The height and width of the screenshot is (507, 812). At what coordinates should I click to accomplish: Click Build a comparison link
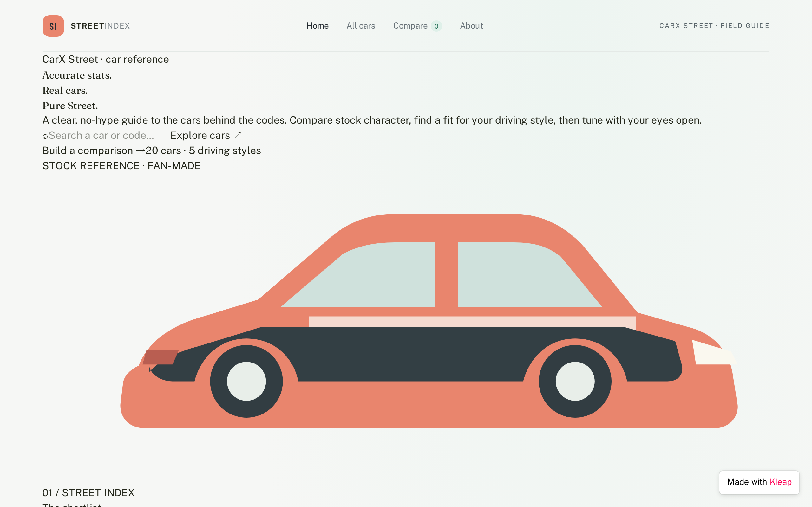coord(94,151)
